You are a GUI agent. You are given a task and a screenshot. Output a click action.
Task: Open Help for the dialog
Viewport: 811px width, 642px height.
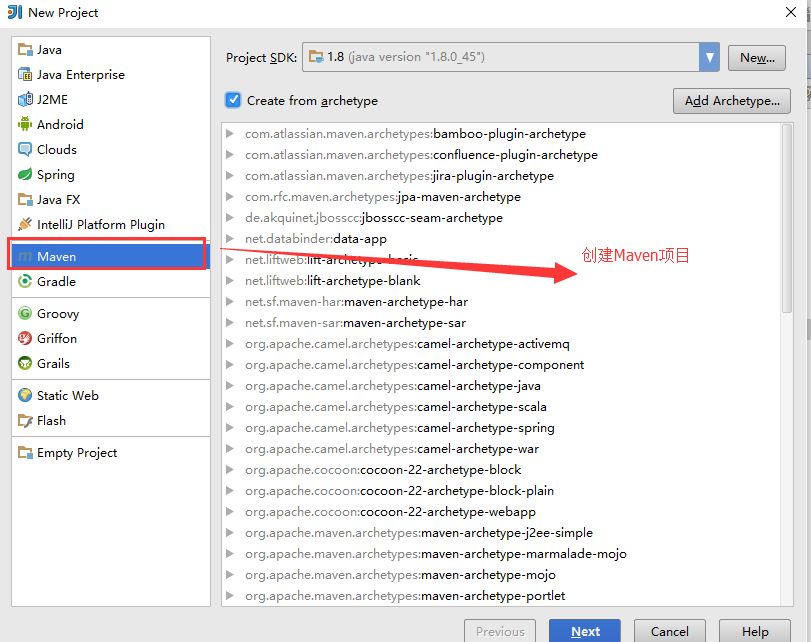tap(755, 631)
